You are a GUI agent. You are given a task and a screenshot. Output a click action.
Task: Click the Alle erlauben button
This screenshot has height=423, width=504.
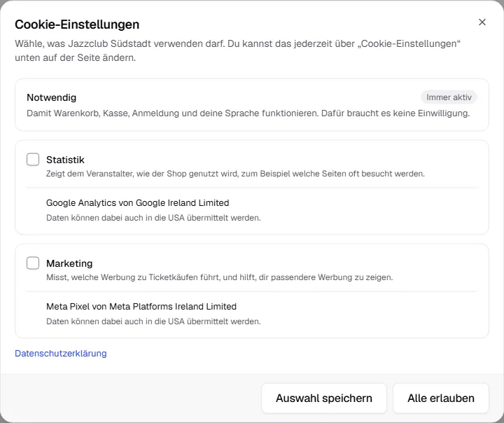tap(441, 398)
